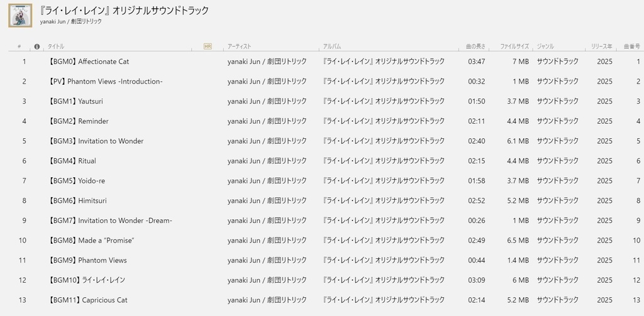Sort by 曲番号 column header

tap(631, 46)
